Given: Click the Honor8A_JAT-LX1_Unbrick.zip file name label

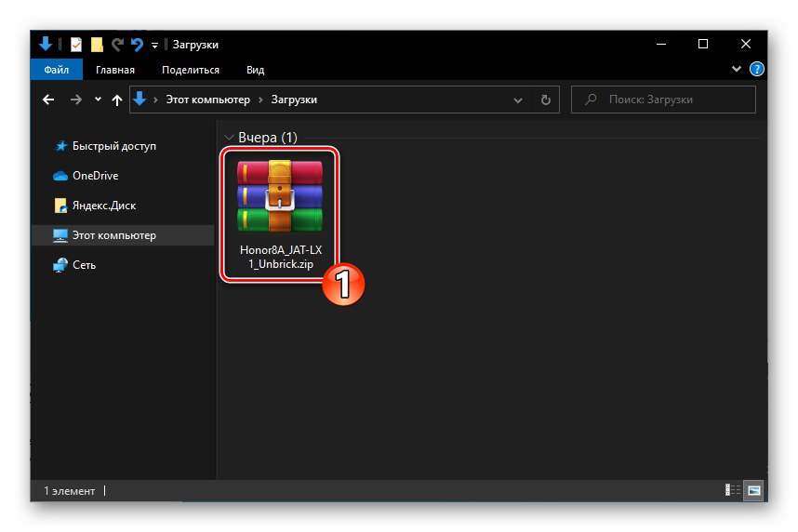Looking at the screenshot, I should pos(281,257).
